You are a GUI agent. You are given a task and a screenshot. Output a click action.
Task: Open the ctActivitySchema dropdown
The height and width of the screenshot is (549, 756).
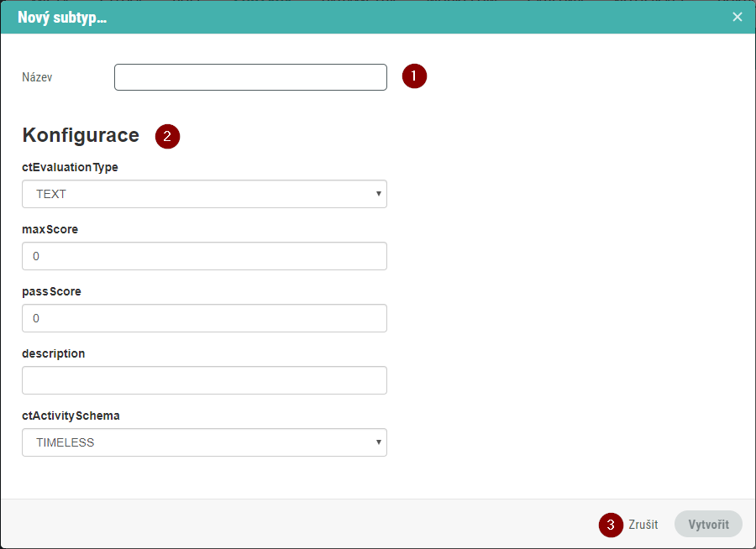[x=204, y=442]
